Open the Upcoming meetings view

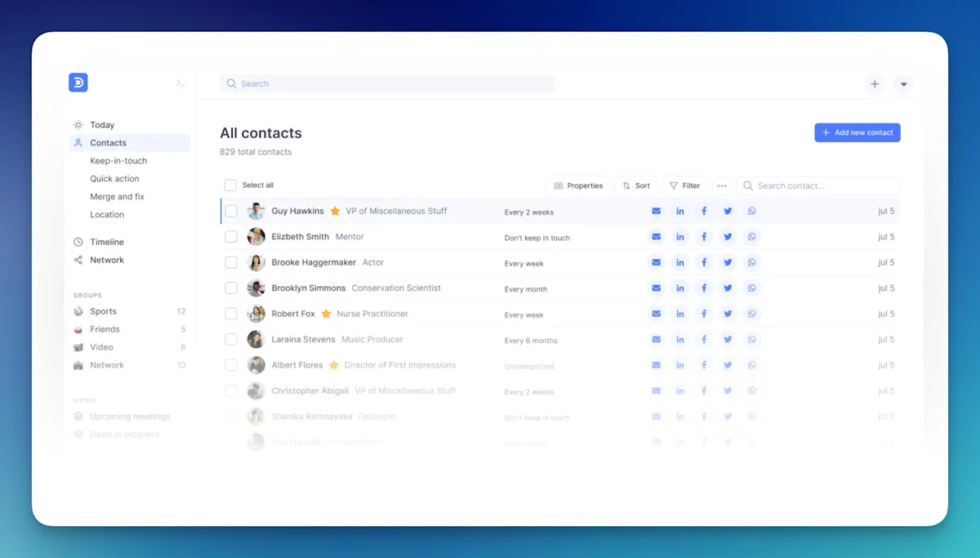click(x=130, y=417)
